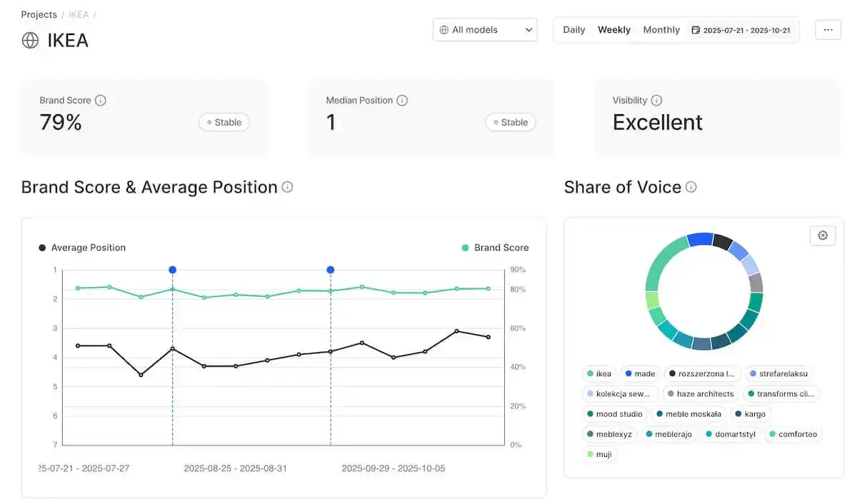
Task: Toggle the made legend chip
Action: pos(640,373)
